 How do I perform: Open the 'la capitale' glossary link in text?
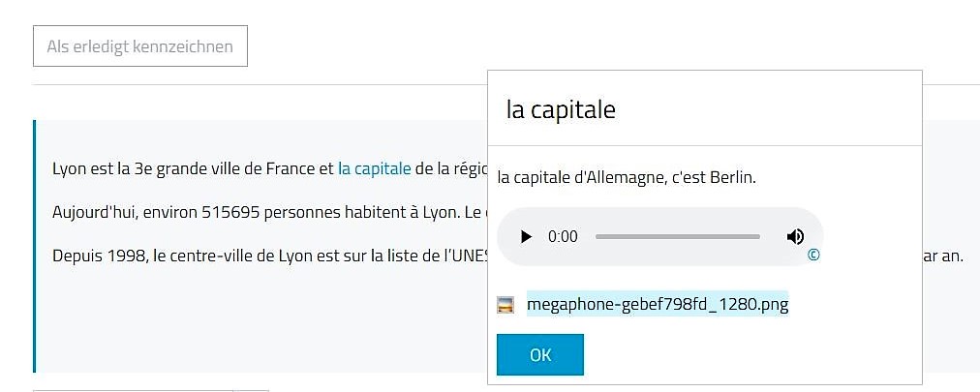tap(375, 168)
